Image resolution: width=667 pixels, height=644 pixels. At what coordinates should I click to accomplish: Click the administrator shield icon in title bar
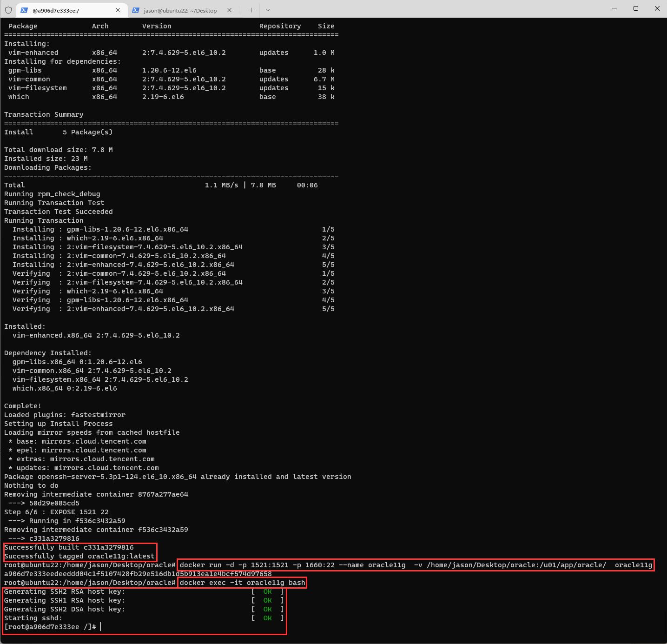pyautogui.click(x=8, y=10)
